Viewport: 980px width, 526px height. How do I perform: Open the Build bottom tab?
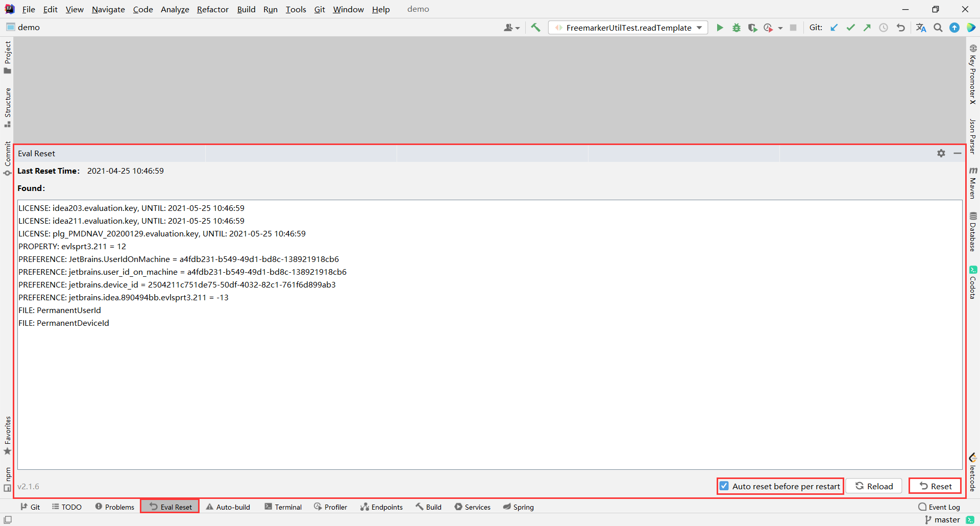tap(429, 507)
